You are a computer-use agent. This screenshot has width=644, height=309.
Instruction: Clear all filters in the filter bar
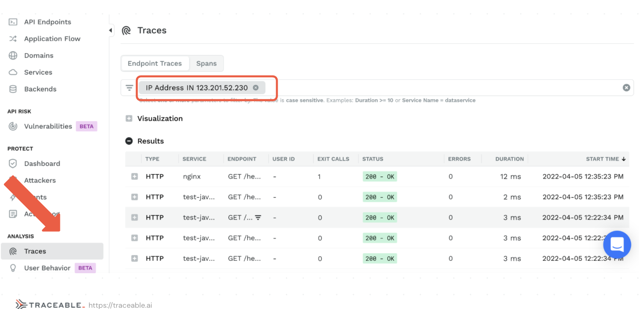pyautogui.click(x=626, y=88)
